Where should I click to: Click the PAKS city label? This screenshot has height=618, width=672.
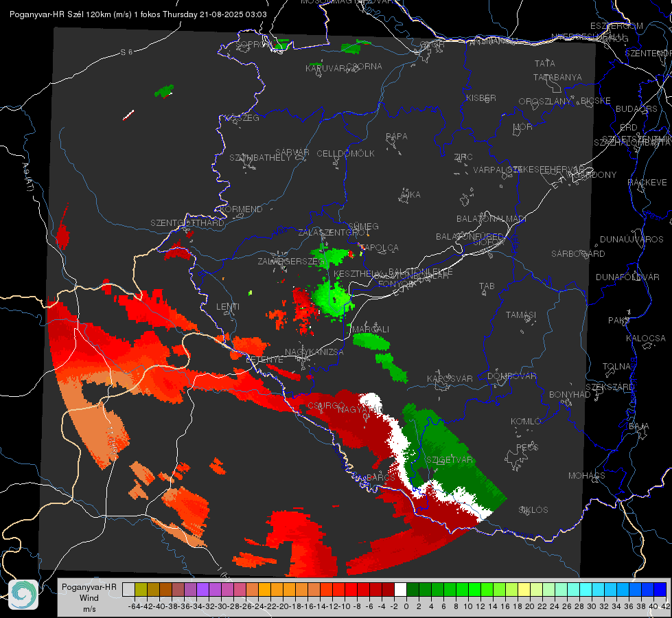[x=619, y=320]
